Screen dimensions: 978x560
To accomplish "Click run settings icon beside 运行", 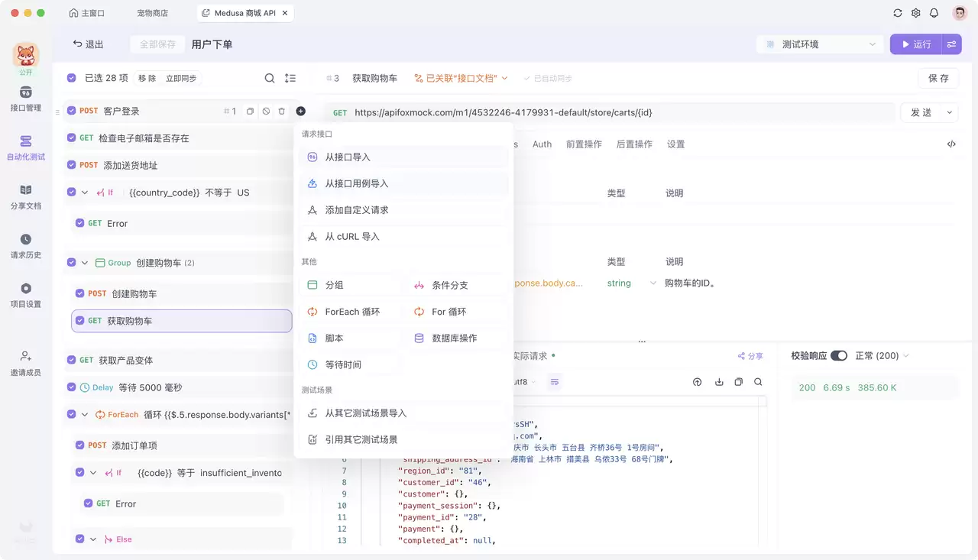I will (951, 44).
